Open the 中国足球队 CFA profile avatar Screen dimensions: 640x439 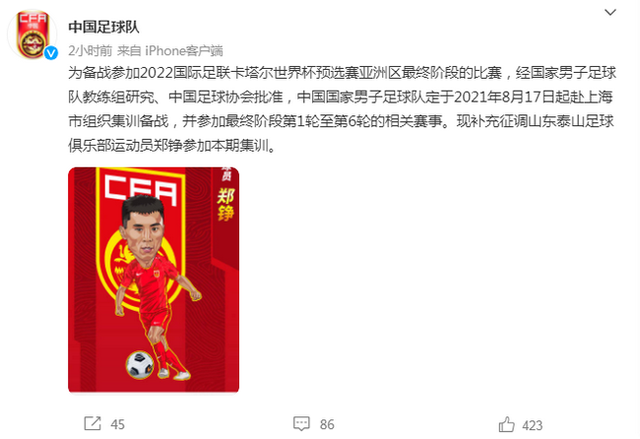(33, 34)
